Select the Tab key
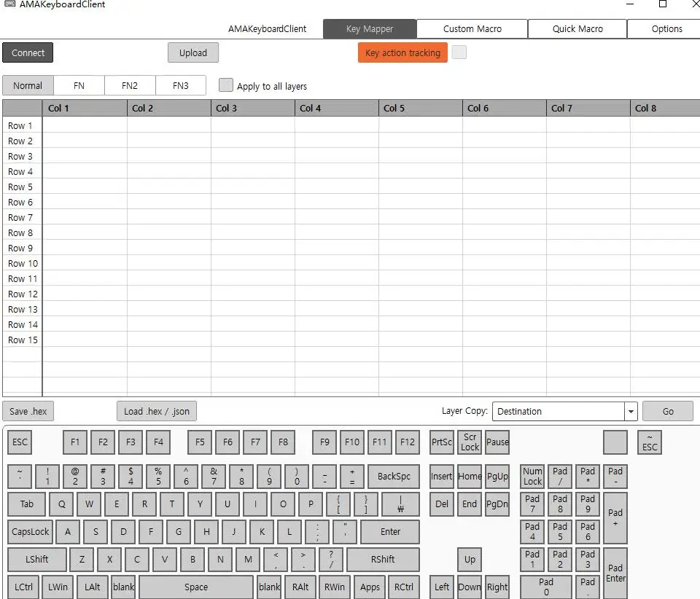 click(27, 504)
